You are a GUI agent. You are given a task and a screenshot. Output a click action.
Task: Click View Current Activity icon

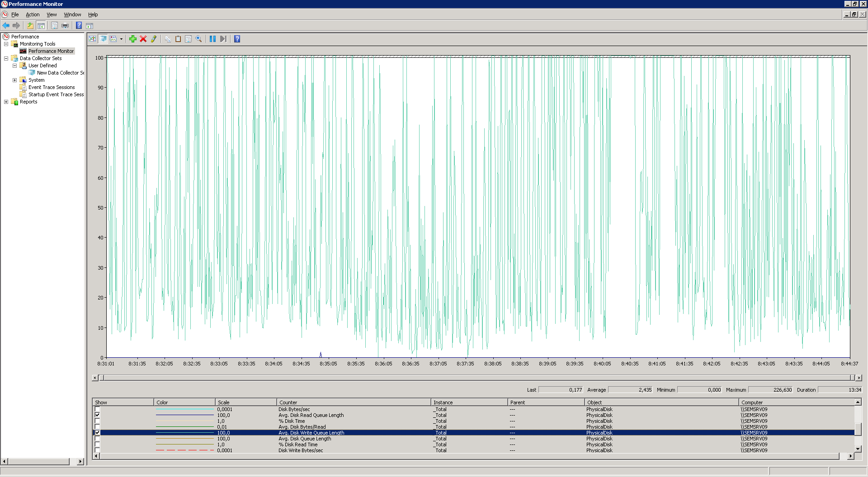pos(92,39)
